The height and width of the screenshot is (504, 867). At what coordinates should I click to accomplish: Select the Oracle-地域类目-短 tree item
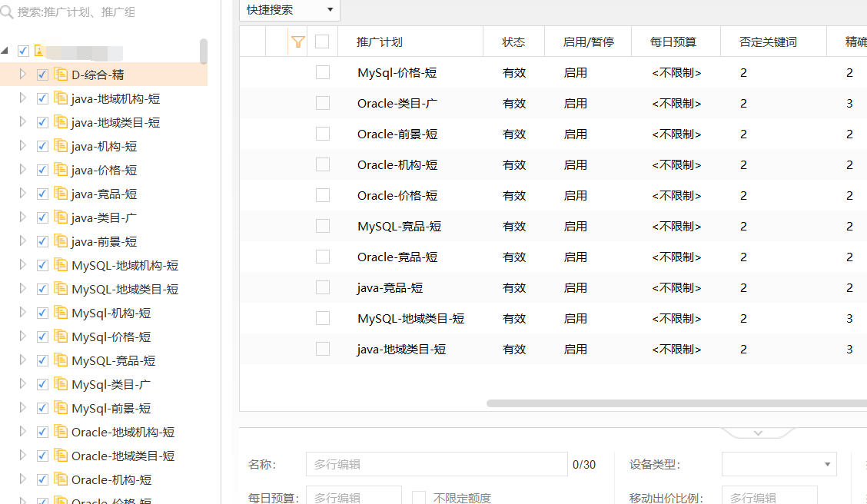point(123,456)
